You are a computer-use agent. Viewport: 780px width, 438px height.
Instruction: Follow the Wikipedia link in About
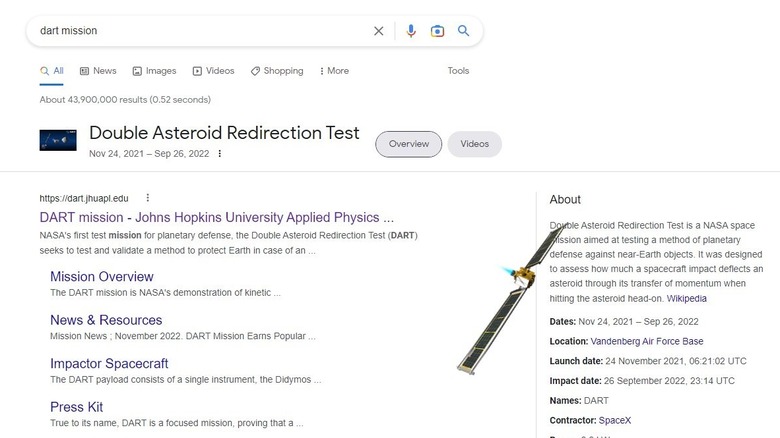click(687, 298)
